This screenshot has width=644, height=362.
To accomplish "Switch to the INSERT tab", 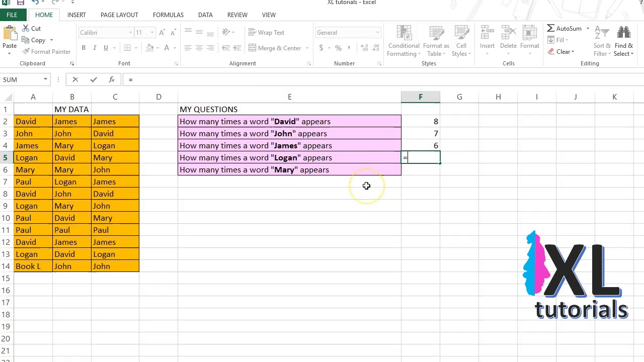I will click(76, 15).
